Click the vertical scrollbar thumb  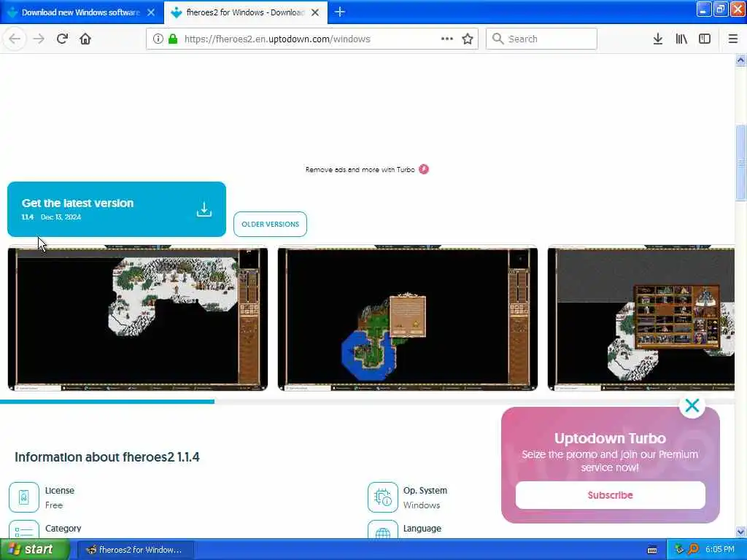point(741,163)
